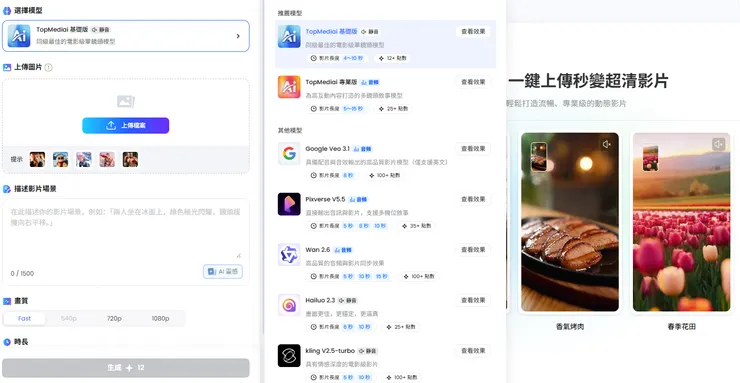This screenshot has width=740, height=383.
Task: Click the '12+ 點數' credits tag
Action: pos(393,58)
